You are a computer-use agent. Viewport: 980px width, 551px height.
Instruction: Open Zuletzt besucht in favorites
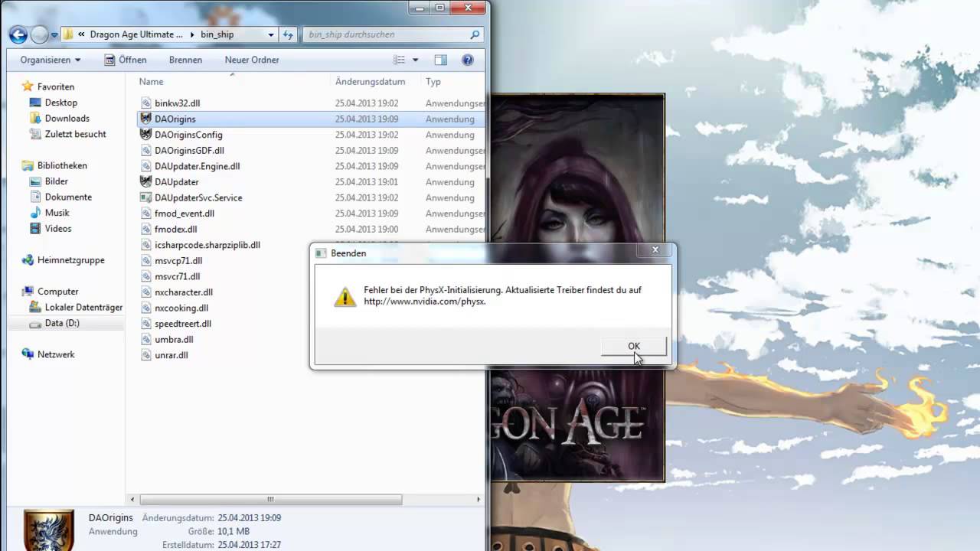point(75,134)
